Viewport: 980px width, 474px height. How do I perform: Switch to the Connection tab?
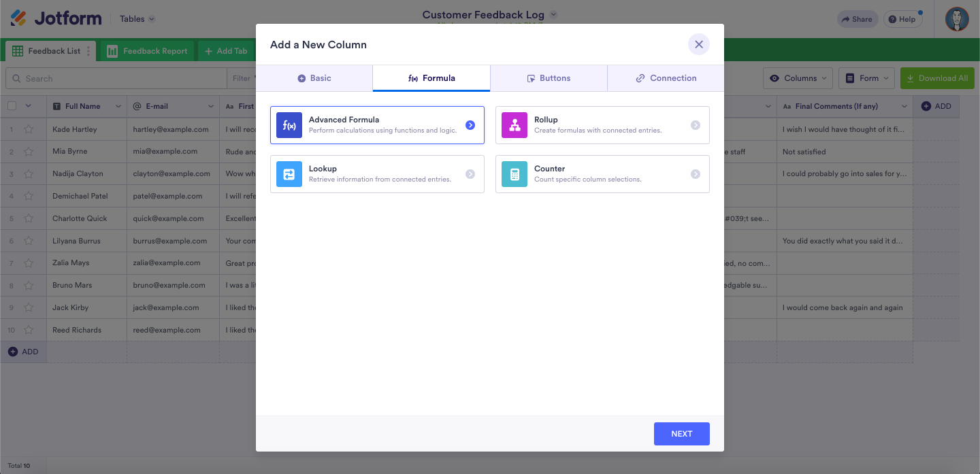[x=666, y=78]
